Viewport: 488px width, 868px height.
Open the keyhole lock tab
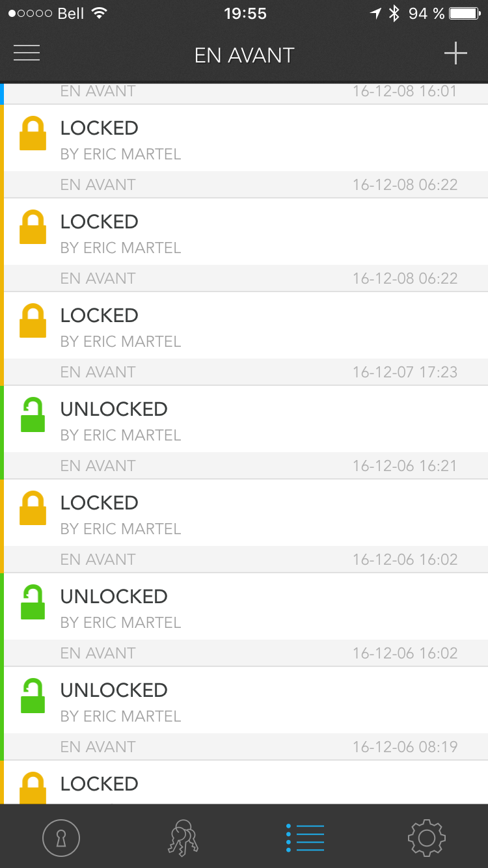pyautogui.click(x=61, y=837)
